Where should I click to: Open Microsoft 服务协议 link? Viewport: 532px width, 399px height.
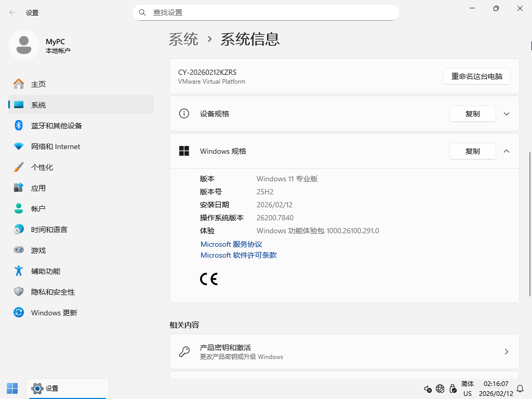click(231, 244)
